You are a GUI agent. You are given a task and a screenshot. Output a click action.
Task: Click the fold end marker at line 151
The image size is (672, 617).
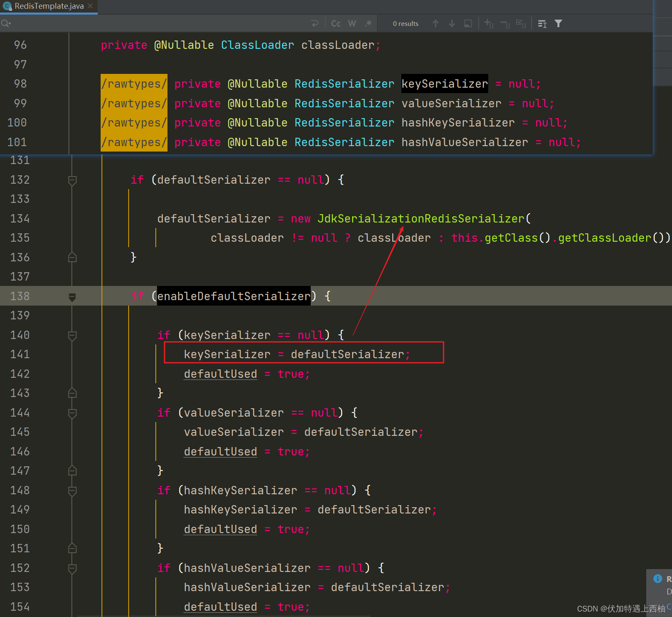72,548
